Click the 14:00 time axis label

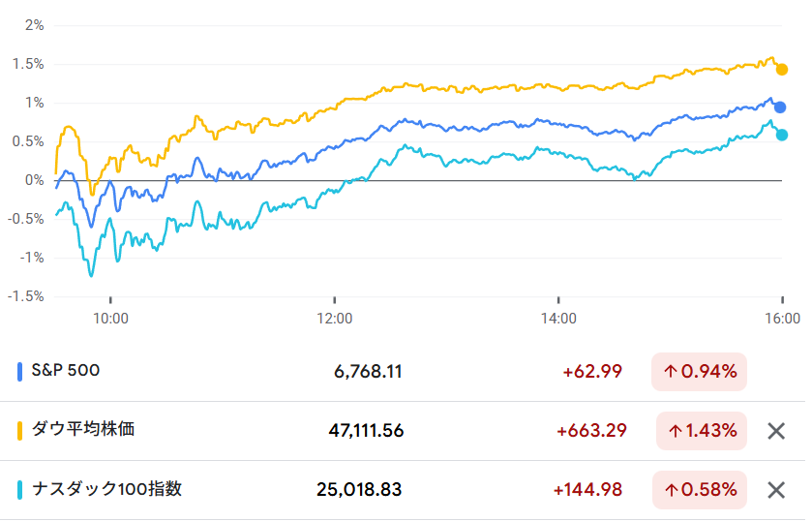(558, 318)
